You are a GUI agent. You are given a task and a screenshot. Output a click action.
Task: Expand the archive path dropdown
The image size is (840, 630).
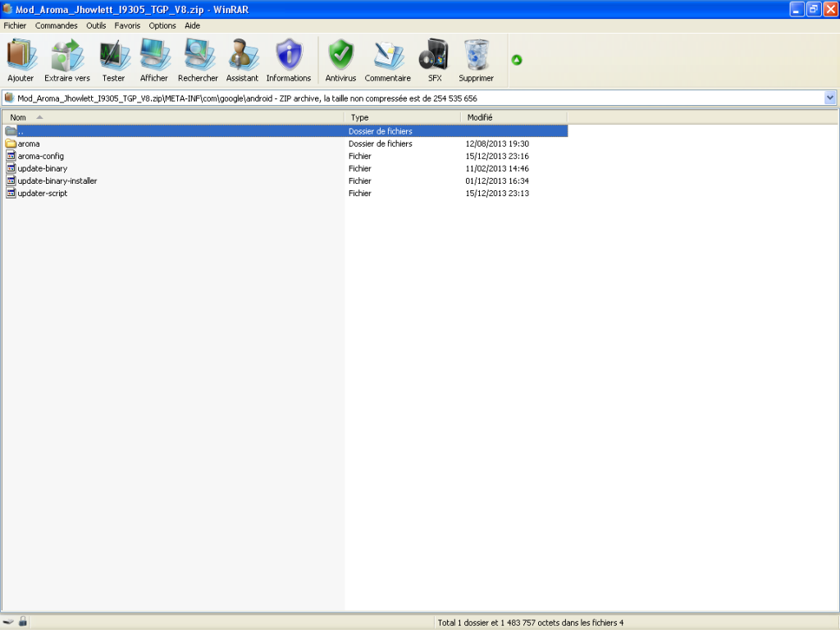click(830, 98)
